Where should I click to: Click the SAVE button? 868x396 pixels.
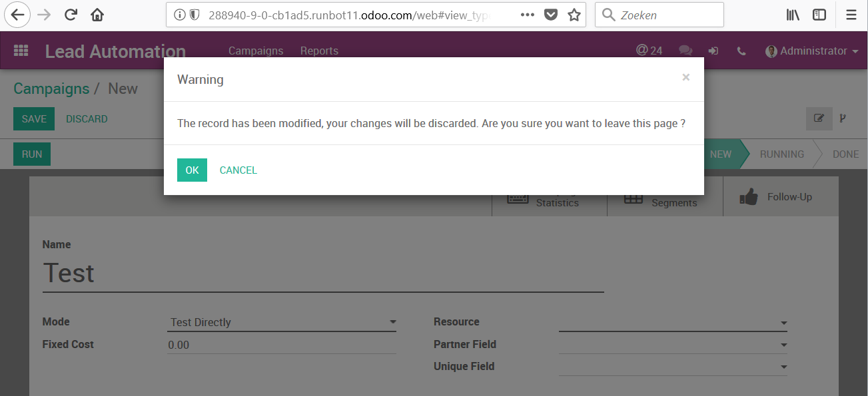tap(34, 119)
